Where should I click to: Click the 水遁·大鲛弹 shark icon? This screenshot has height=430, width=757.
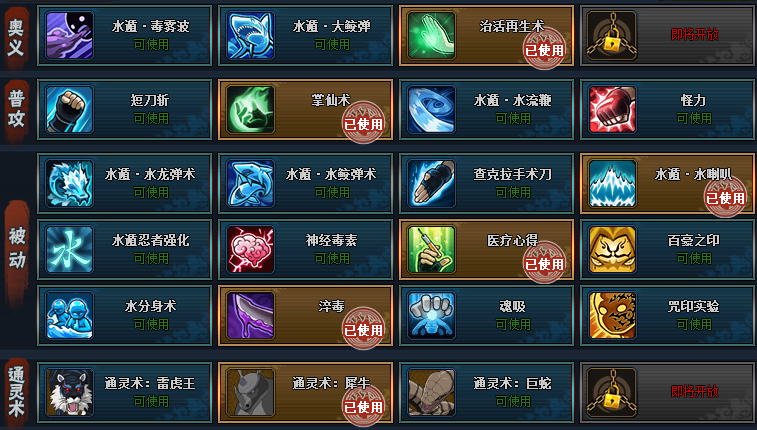[x=251, y=36]
